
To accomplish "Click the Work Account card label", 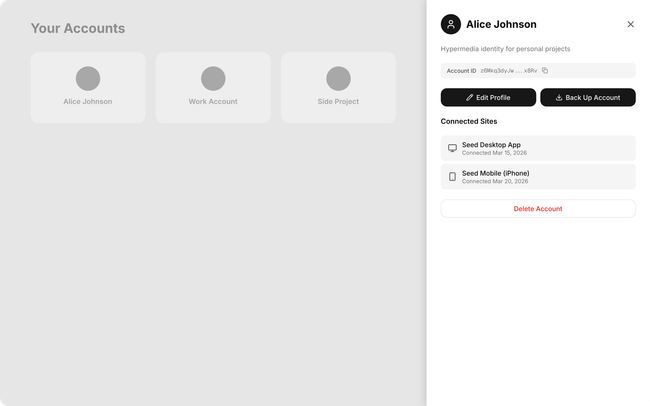I will coord(213,102).
